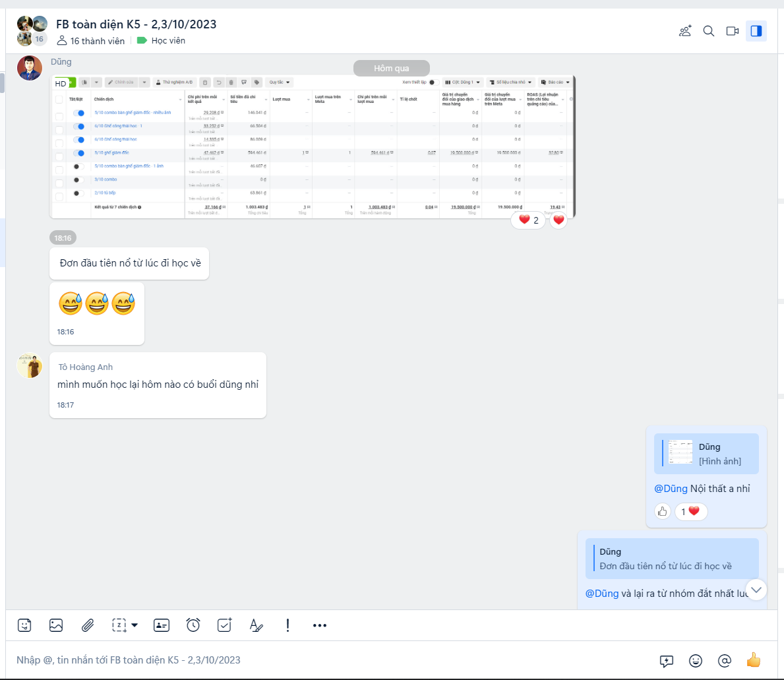Create a to-do from the checklist icon
Image resolution: width=784 pixels, height=680 pixels.
pos(224,625)
